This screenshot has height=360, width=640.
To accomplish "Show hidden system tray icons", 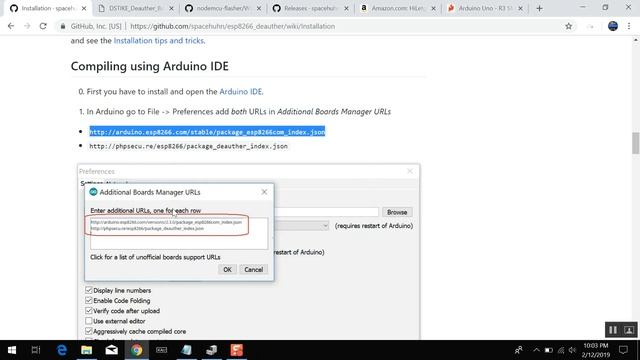I will pos(536,350).
